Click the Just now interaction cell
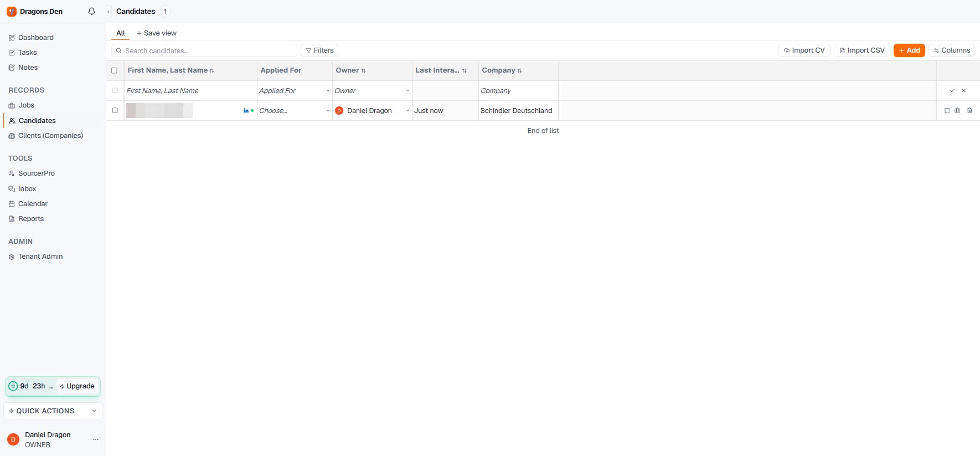The width and height of the screenshot is (980, 456). click(x=445, y=110)
